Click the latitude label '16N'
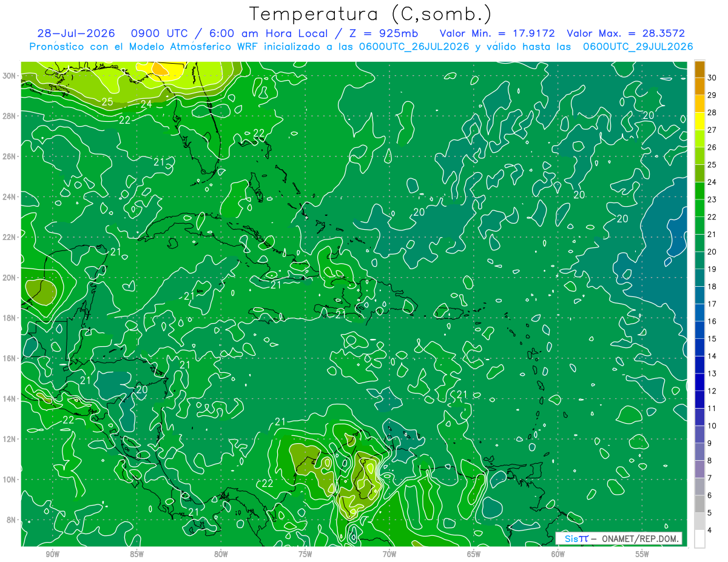Image resolution: width=728 pixels, height=562 pixels. pos(9,358)
